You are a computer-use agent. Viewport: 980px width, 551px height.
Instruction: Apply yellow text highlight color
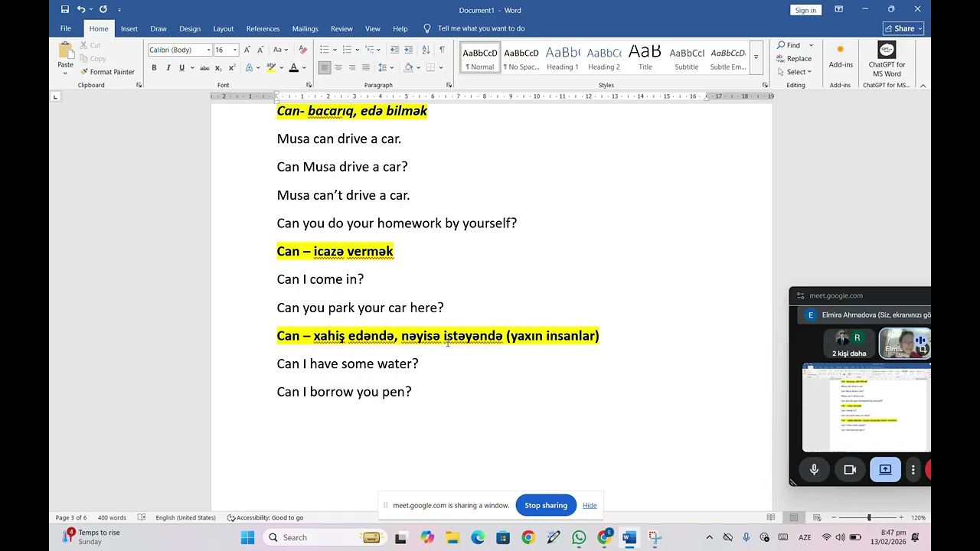271,67
